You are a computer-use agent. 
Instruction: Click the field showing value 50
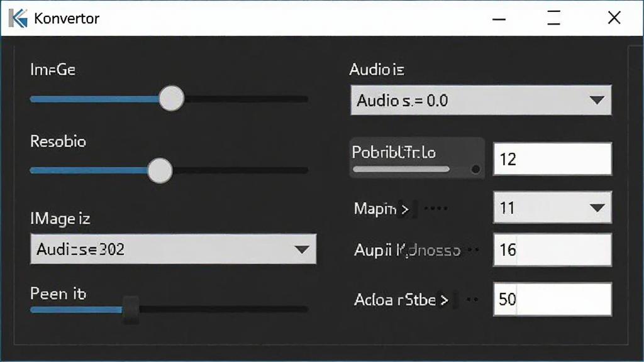pos(552,299)
